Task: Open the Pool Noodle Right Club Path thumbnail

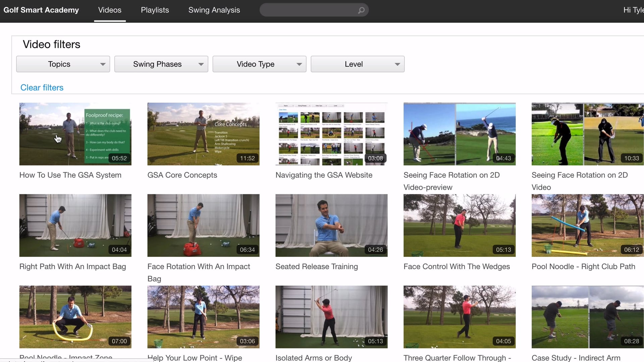Action: tap(587, 225)
